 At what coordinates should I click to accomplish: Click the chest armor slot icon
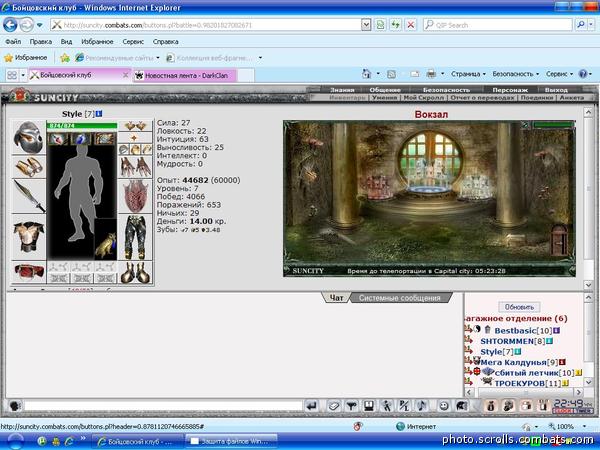click(x=29, y=237)
